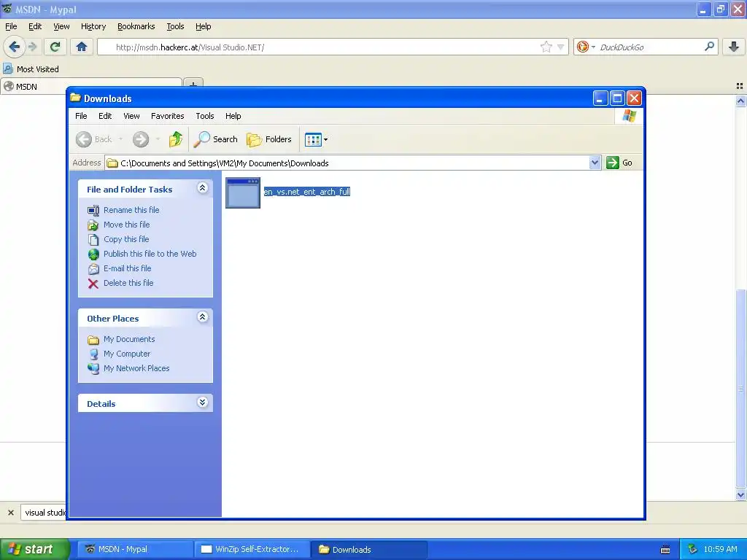Open the File menu in Downloads window
747x560 pixels.
pos(81,116)
